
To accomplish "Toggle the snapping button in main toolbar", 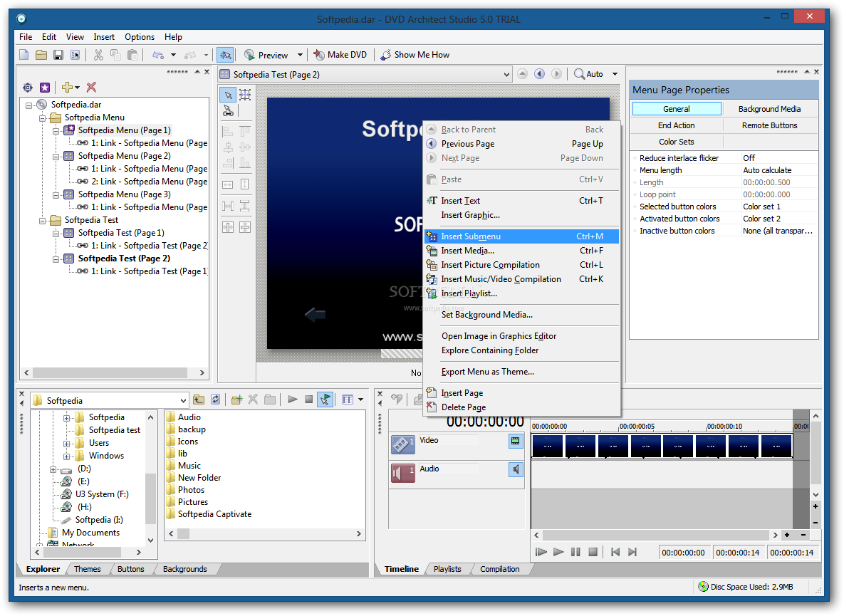I will coord(225,55).
